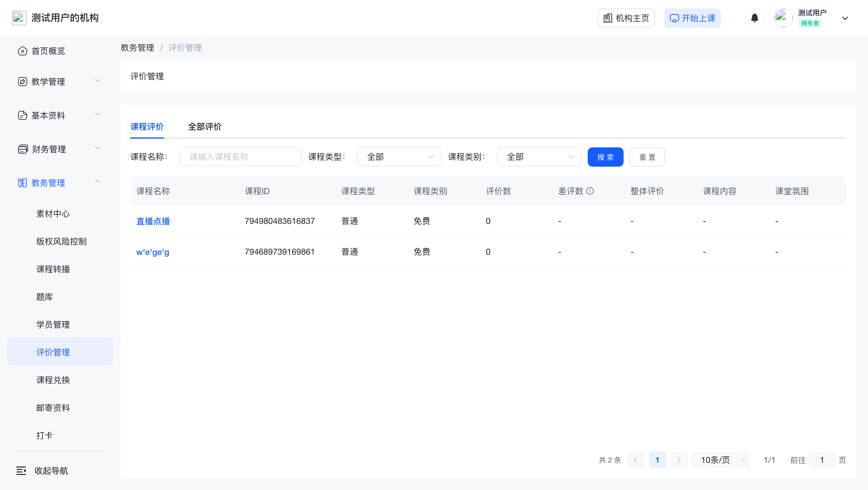
Task: Open 机构主页 button
Action: click(x=626, y=18)
